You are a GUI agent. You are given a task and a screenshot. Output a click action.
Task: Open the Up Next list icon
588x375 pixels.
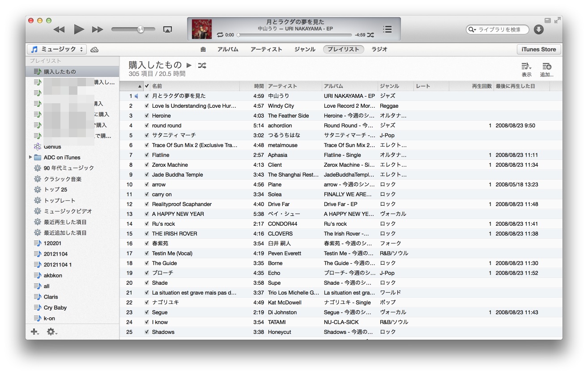(x=388, y=29)
